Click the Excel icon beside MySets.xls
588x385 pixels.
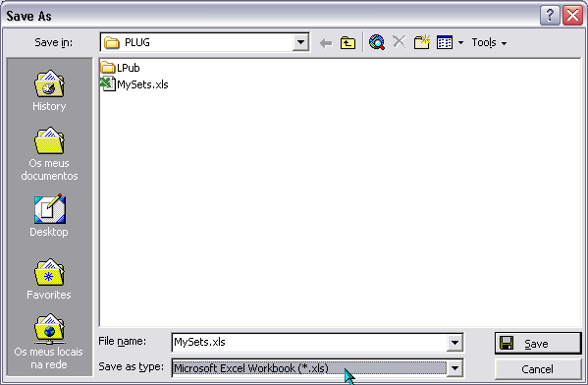(108, 83)
